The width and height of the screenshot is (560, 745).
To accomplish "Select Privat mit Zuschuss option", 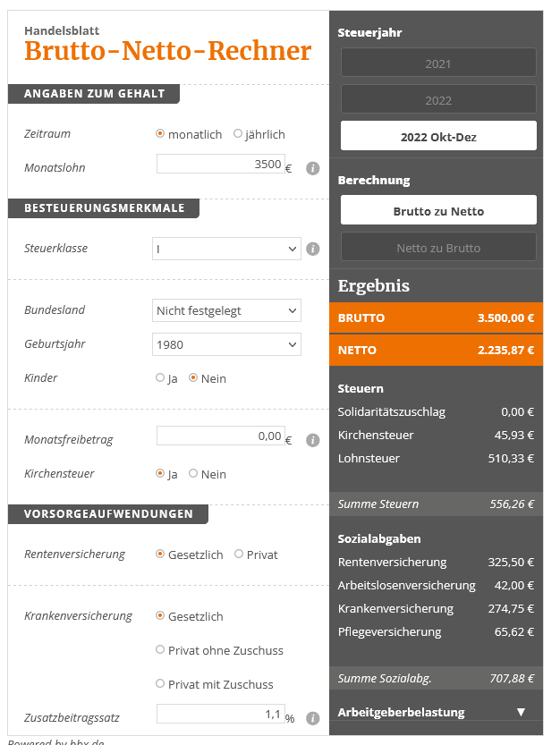I will click(160, 683).
